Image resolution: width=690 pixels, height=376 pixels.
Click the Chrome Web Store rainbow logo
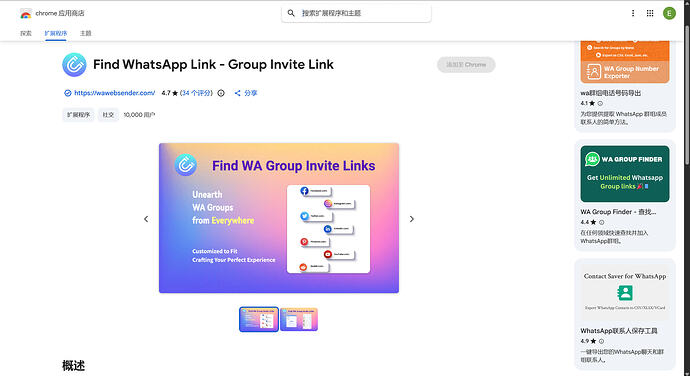pyautogui.click(x=26, y=14)
